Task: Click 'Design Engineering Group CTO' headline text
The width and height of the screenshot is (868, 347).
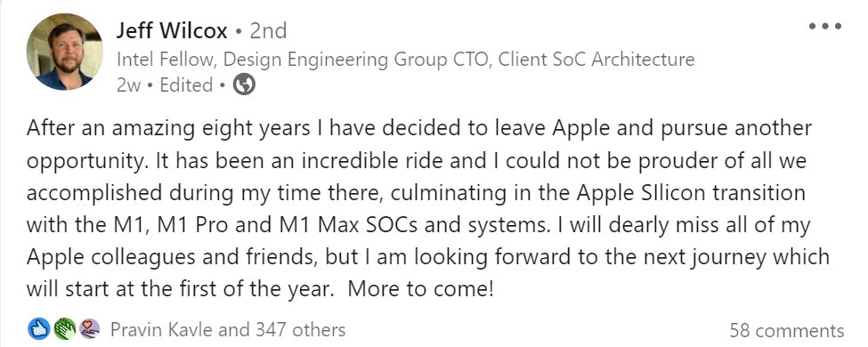Action: [357, 60]
